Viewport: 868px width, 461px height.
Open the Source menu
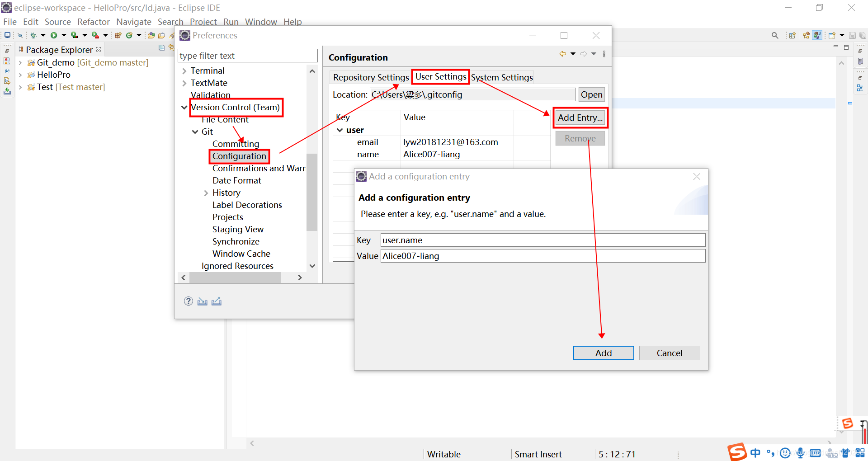tap(58, 22)
